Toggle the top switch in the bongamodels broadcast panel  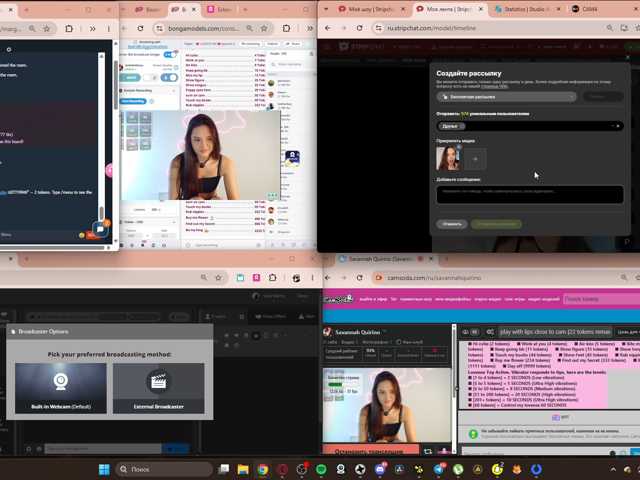pos(169,54)
